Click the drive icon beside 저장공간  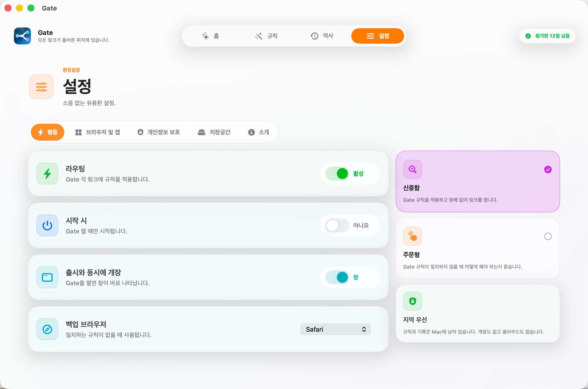[202, 132]
